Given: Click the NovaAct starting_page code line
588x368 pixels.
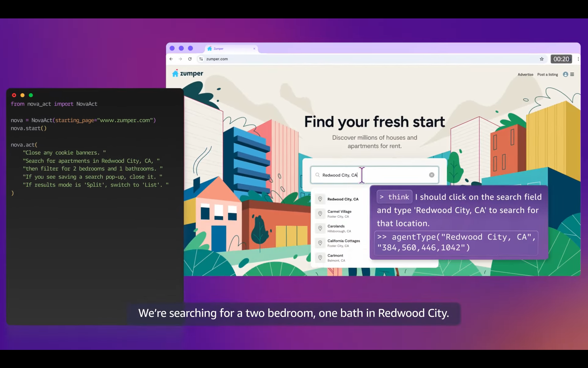Looking at the screenshot, I should pyautogui.click(x=83, y=120).
